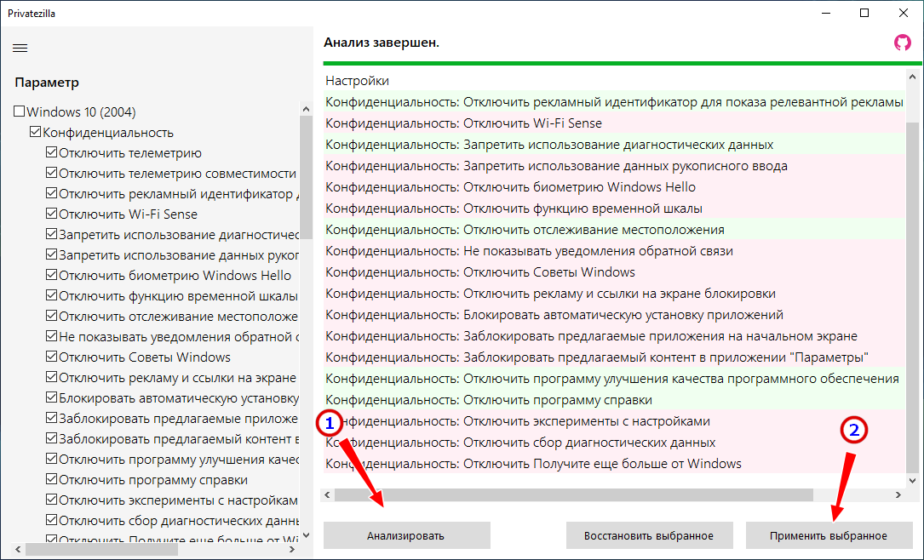
Task: Click the right arrow of the results horizontal scrollbar
Action: [x=898, y=494]
